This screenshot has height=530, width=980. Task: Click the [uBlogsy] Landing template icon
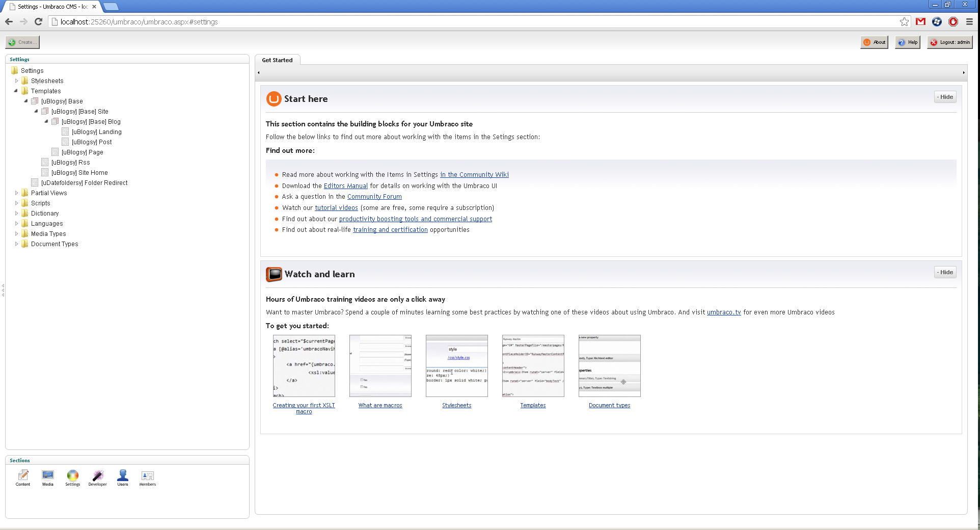point(65,131)
